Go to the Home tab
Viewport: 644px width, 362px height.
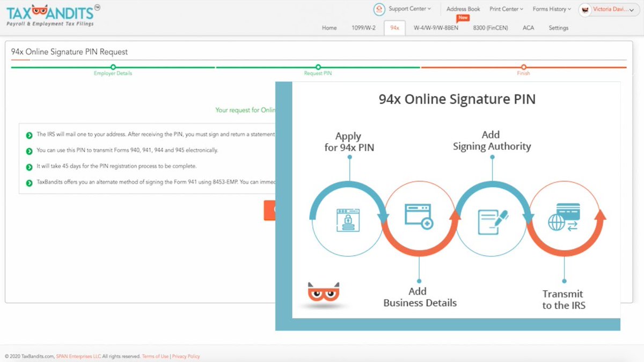329,28
